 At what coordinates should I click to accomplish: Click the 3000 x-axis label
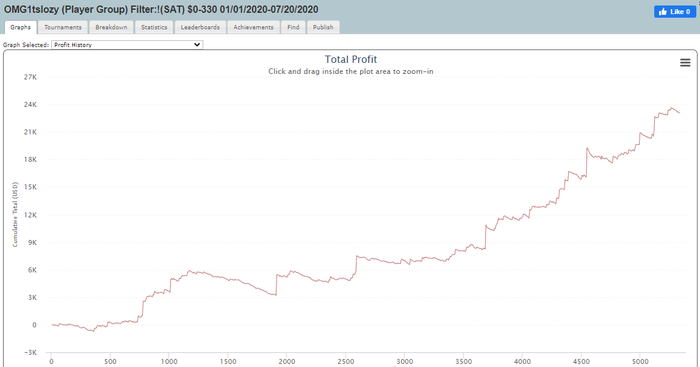(404, 362)
